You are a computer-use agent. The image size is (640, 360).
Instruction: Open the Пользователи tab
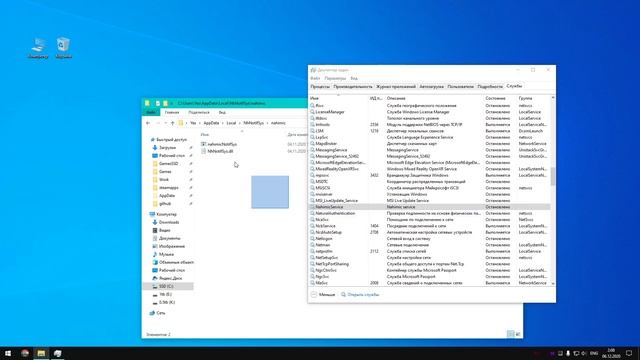[460, 87]
